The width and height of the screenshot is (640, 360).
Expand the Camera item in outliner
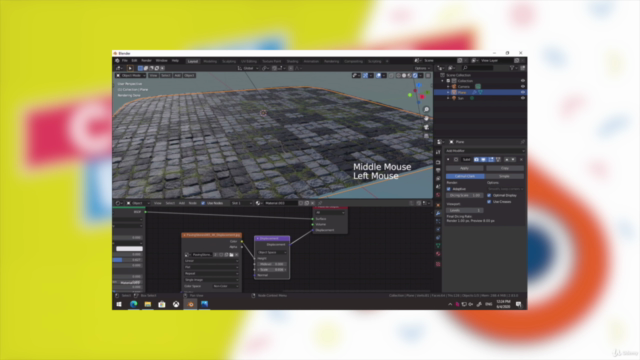[448, 87]
